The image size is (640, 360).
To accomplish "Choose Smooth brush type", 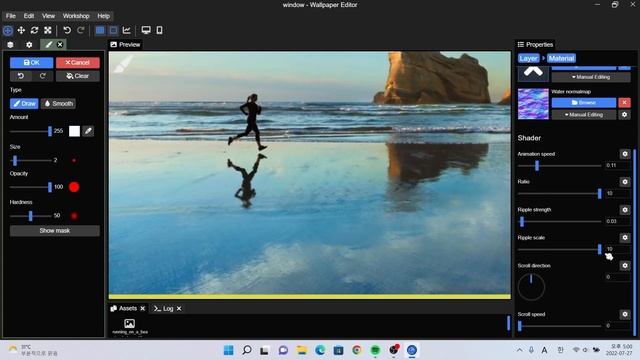I will tap(58, 104).
